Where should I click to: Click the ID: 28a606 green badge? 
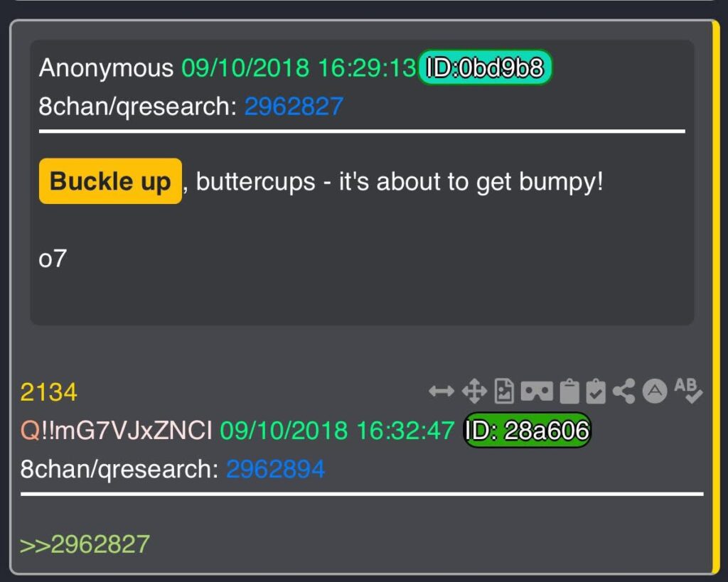[x=527, y=430]
